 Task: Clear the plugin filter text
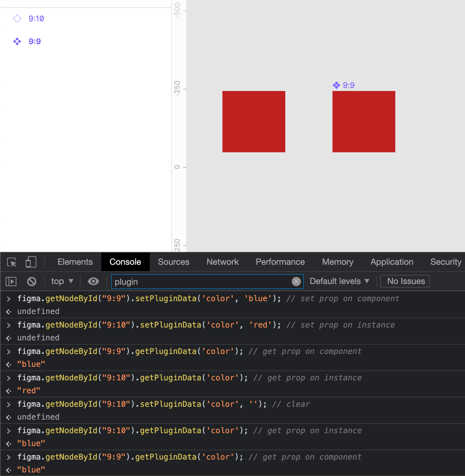point(296,282)
